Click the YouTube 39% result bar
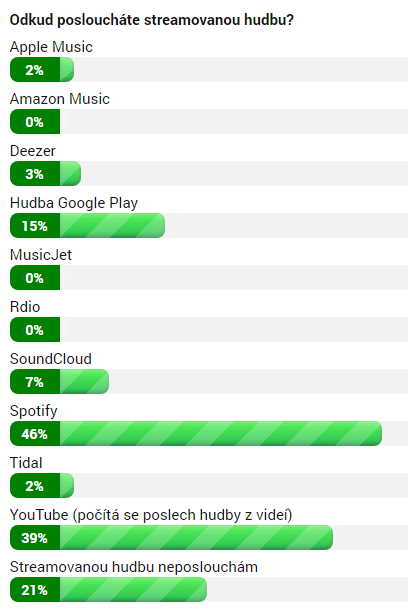 171,537
